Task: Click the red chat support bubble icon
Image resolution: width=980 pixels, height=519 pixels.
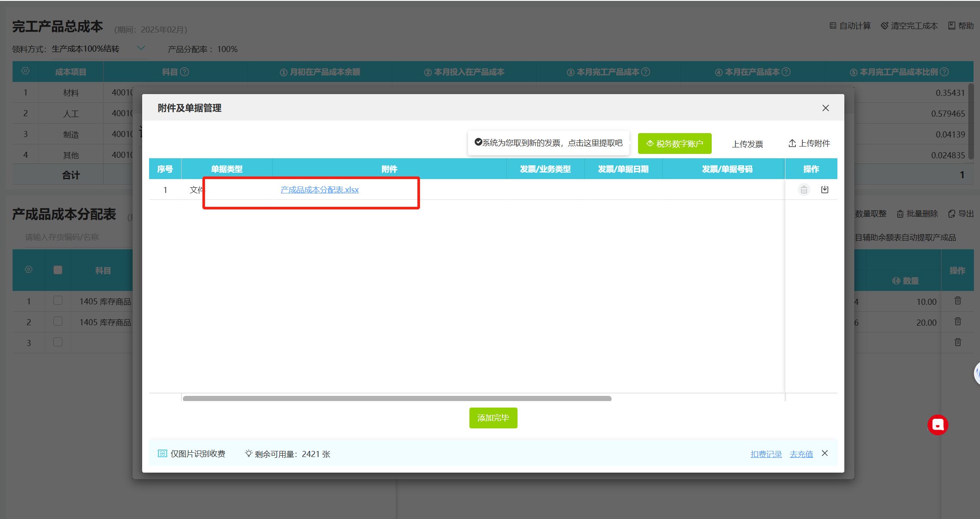Action: click(x=938, y=425)
